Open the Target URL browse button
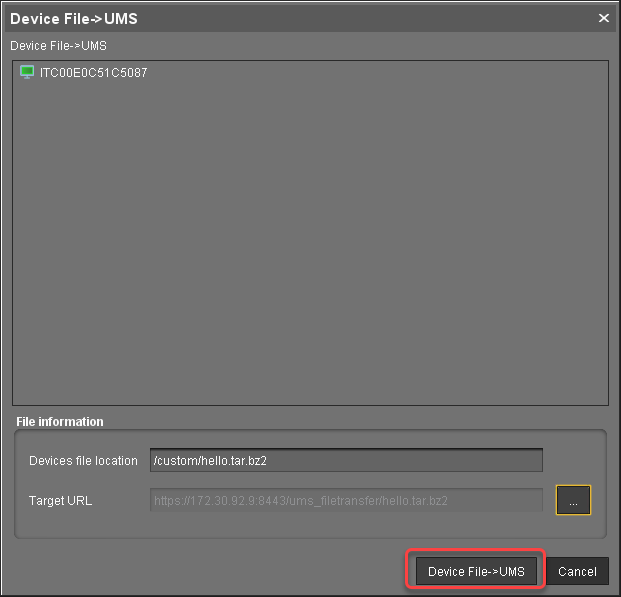Viewport: 621px width, 597px height. tap(573, 500)
